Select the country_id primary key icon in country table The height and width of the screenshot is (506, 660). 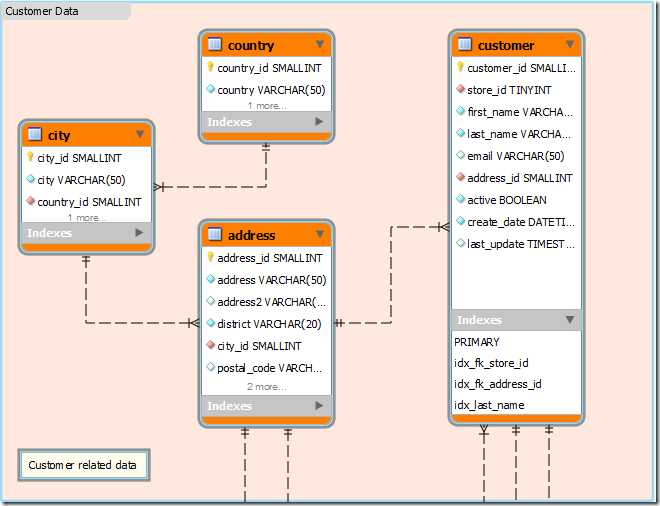211,67
